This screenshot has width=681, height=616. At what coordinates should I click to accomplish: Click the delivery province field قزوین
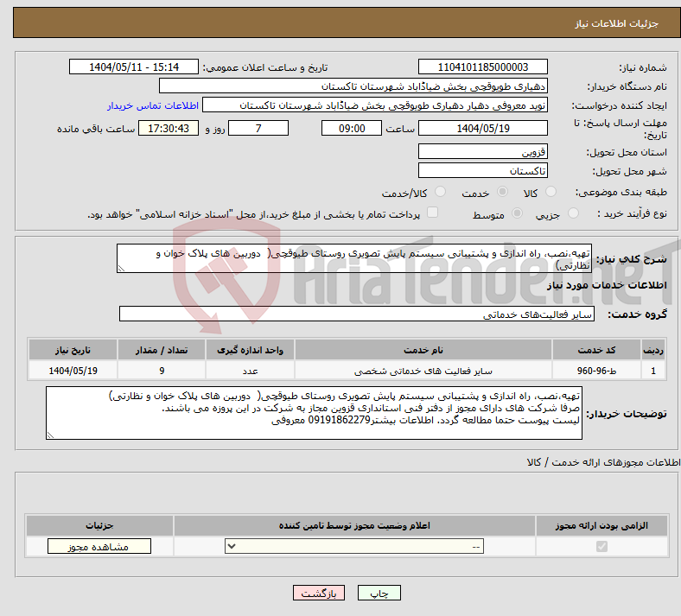tap(482, 151)
